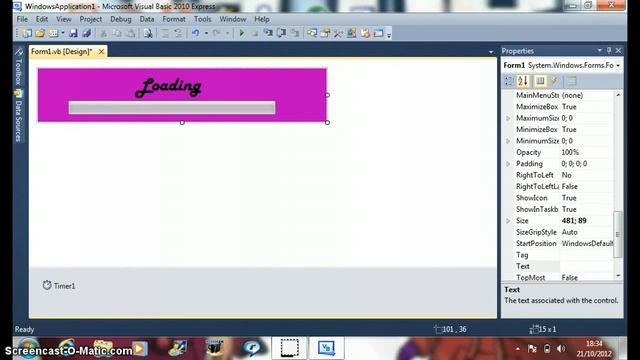Expand the Padding property
This screenshot has width=640, height=360.
point(508,164)
